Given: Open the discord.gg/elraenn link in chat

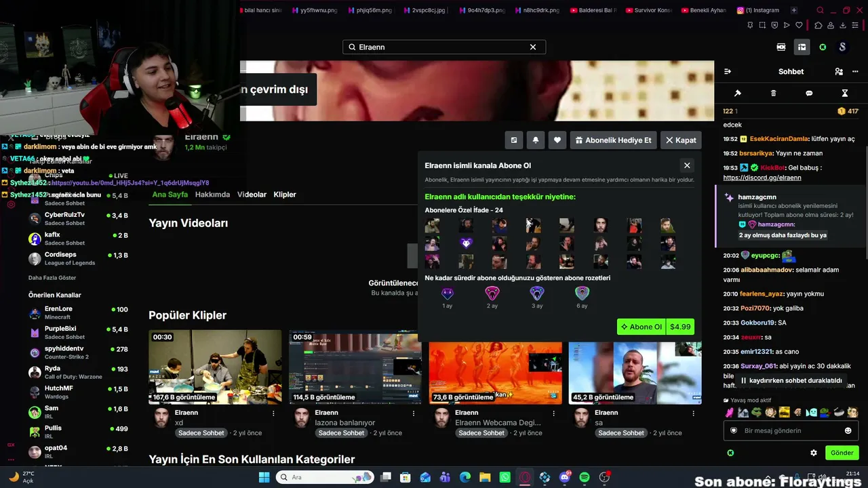Looking at the screenshot, I should coord(762,178).
